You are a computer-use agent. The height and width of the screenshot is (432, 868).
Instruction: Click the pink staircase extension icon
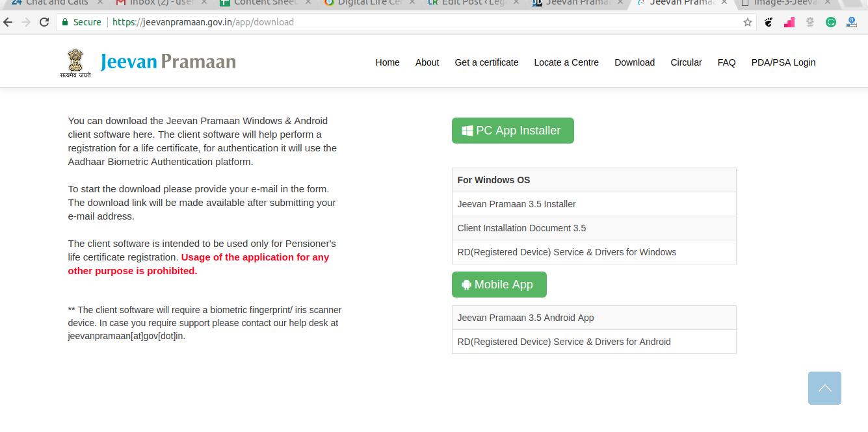789,22
